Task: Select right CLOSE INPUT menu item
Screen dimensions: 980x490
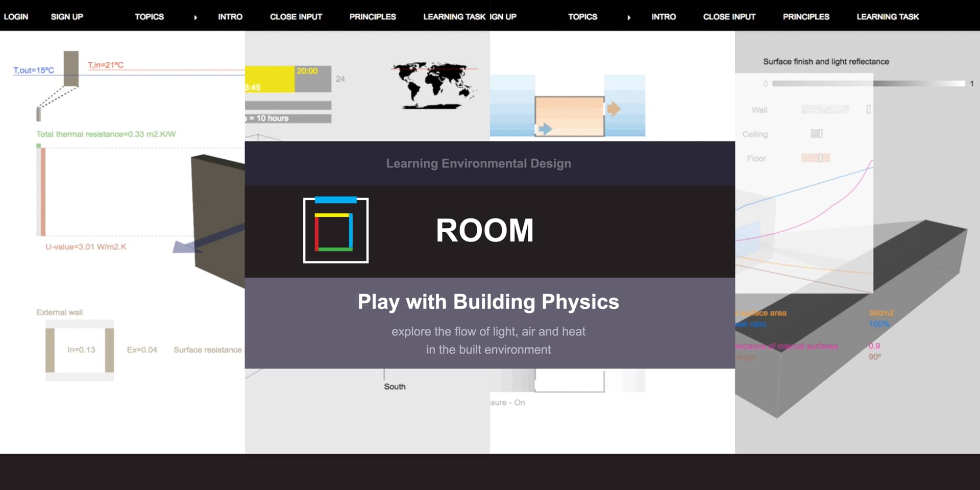Action: click(x=729, y=17)
